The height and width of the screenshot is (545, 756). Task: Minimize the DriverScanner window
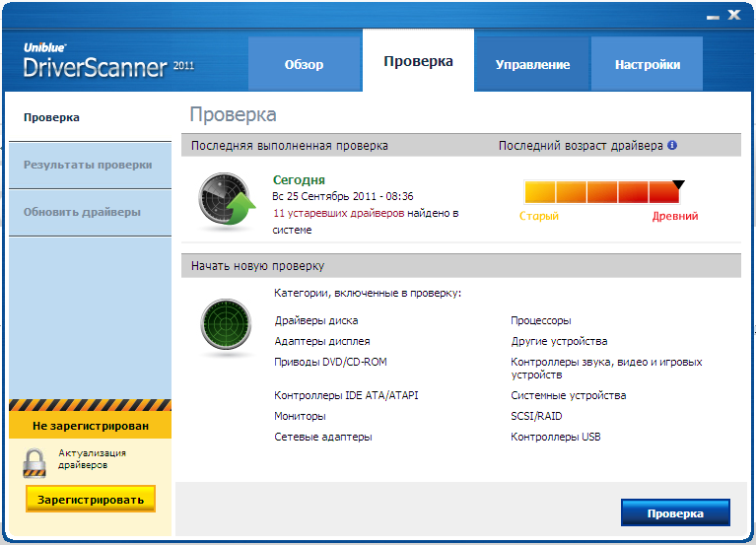(713, 17)
